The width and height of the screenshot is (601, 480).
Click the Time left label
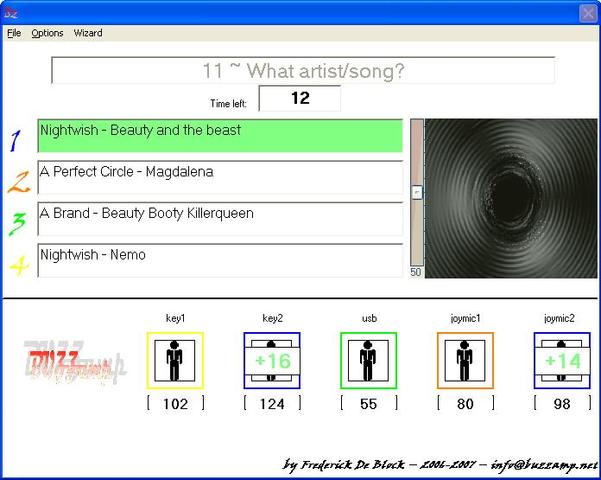[x=228, y=104]
